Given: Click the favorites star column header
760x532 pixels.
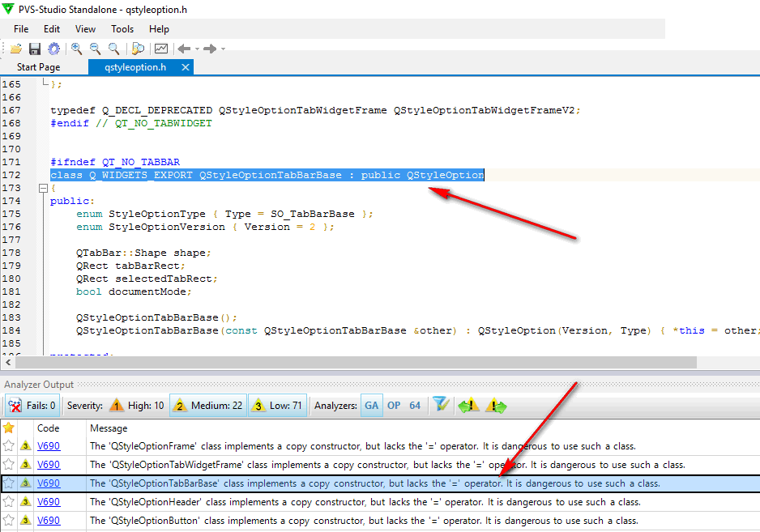Looking at the screenshot, I should click(x=9, y=428).
